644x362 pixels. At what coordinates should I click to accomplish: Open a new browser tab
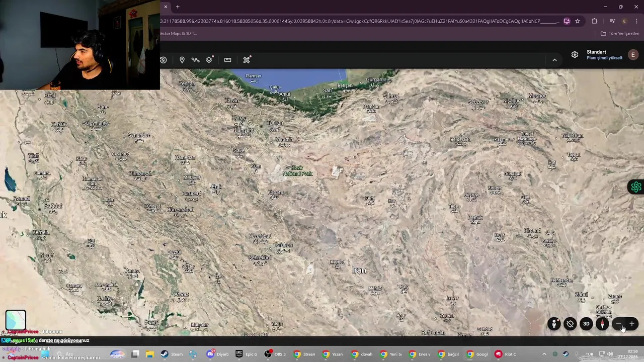coord(178,7)
